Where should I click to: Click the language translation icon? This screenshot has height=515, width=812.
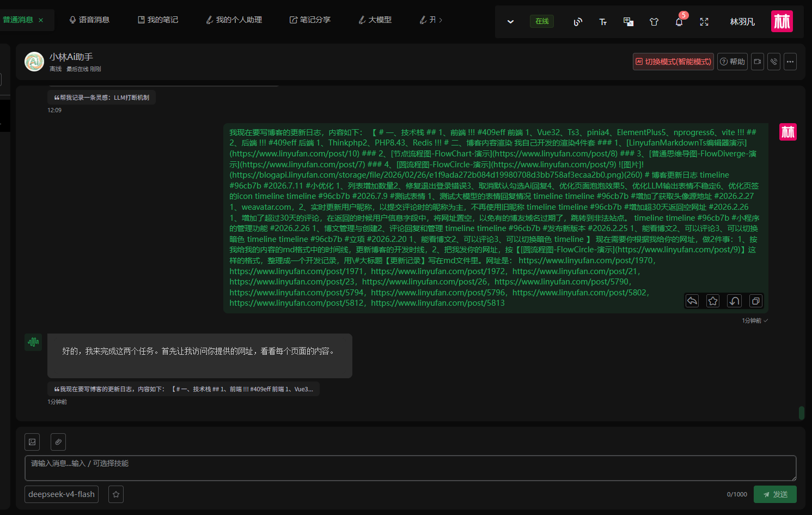(x=628, y=22)
